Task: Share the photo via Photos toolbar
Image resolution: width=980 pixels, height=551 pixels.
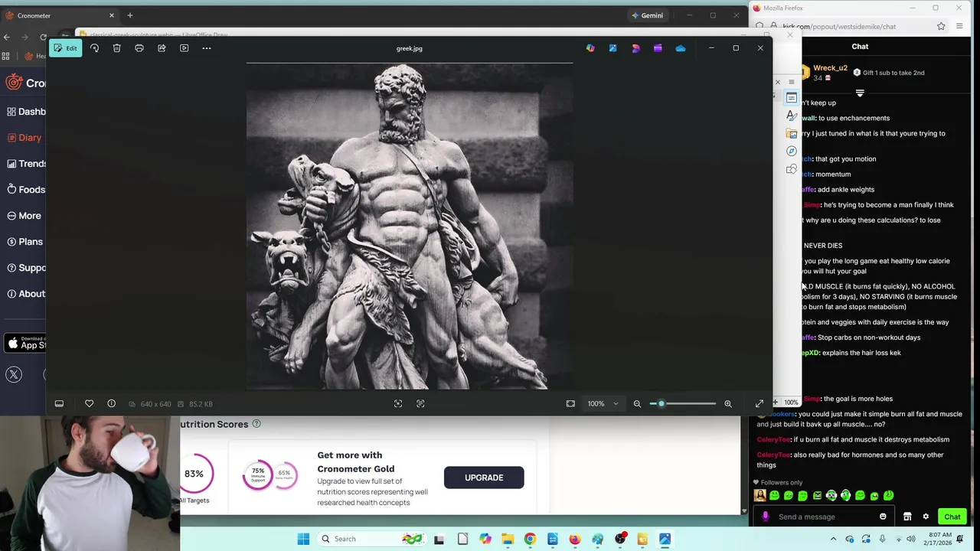Action: tap(162, 48)
